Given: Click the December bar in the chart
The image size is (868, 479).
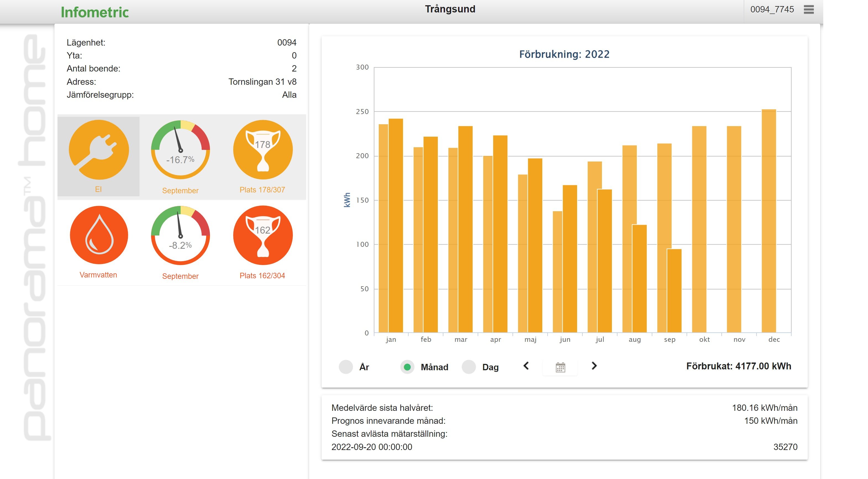Looking at the screenshot, I should pyautogui.click(x=769, y=222).
